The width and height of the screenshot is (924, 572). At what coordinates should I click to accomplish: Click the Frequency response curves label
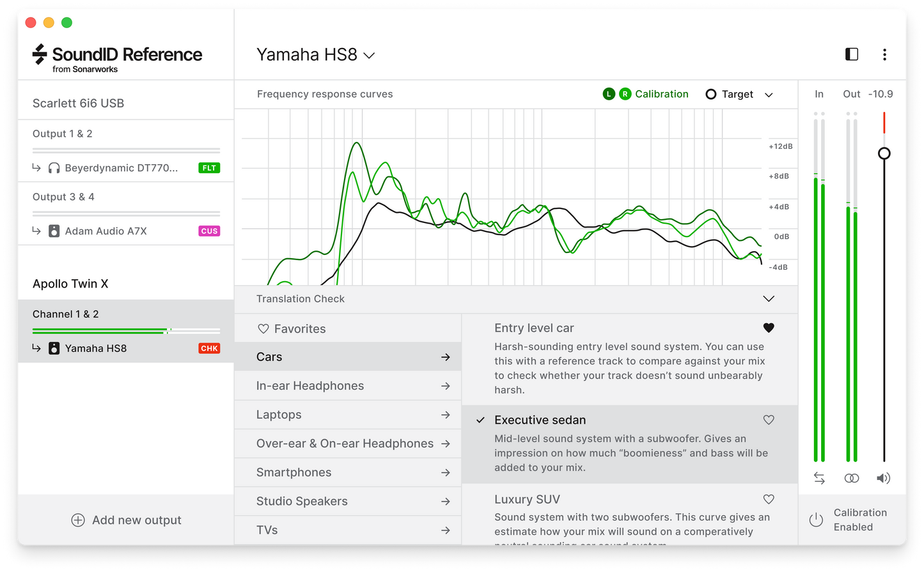(x=325, y=94)
